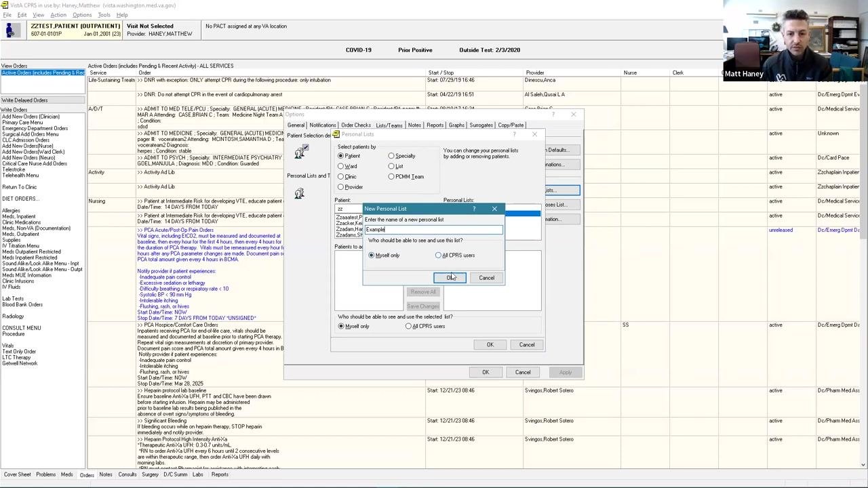Click the orders list vertical scrollbar down arrow
Screen dimensions: 868x488
(863, 465)
